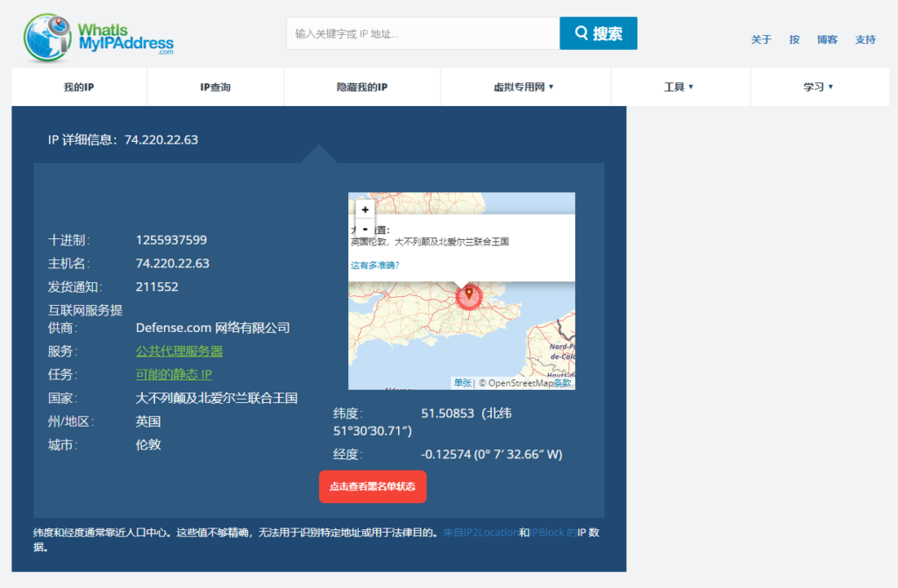Expand the 学习 dropdown menu
The width and height of the screenshot is (898, 588).
tap(818, 88)
